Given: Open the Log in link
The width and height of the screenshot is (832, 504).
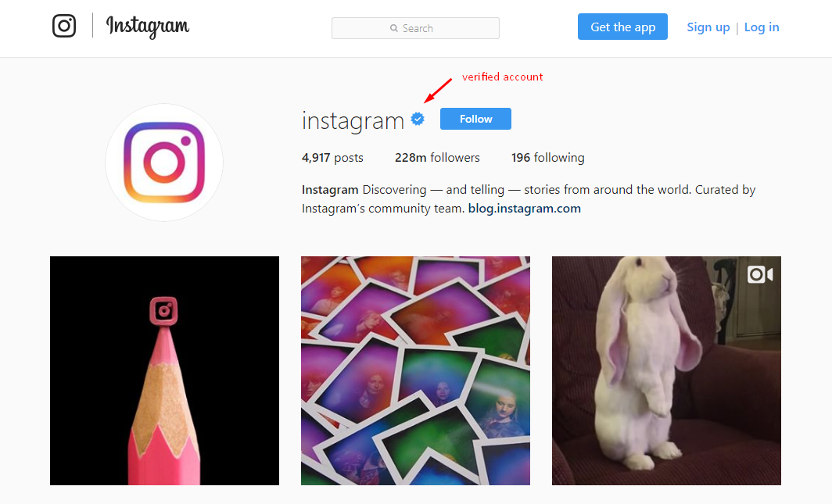Looking at the screenshot, I should pos(762,27).
